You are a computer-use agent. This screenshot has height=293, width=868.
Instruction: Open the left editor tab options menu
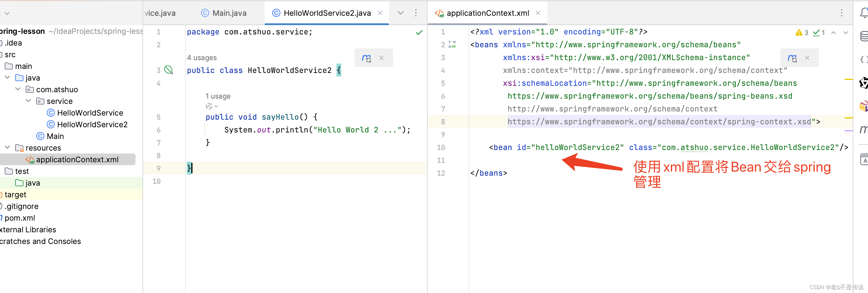[x=416, y=13]
